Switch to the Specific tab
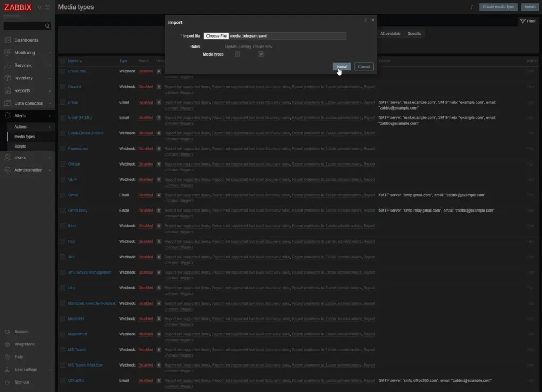Viewport: 542px width, 392px height. 414,33
